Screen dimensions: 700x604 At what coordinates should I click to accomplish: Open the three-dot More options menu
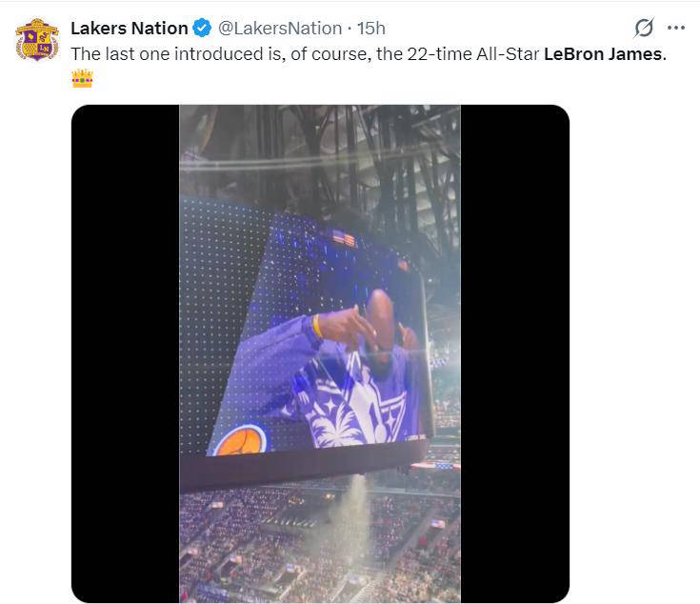click(x=676, y=29)
